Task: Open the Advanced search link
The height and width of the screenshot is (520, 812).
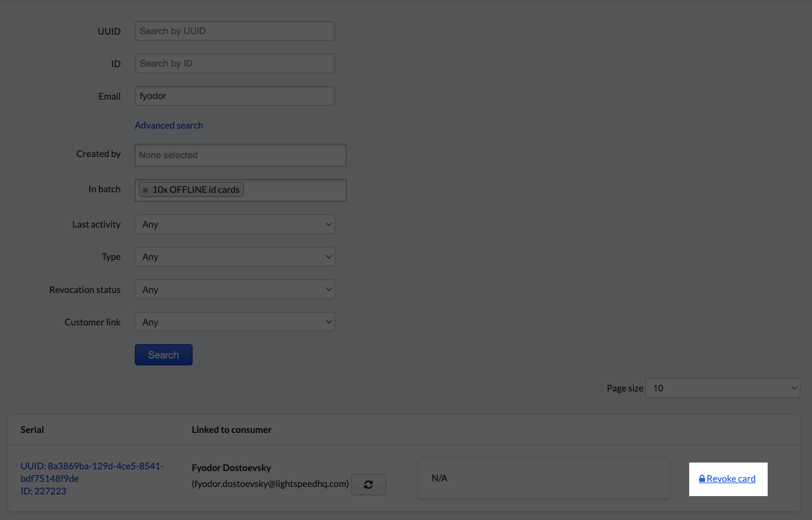Action: point(169,125)
